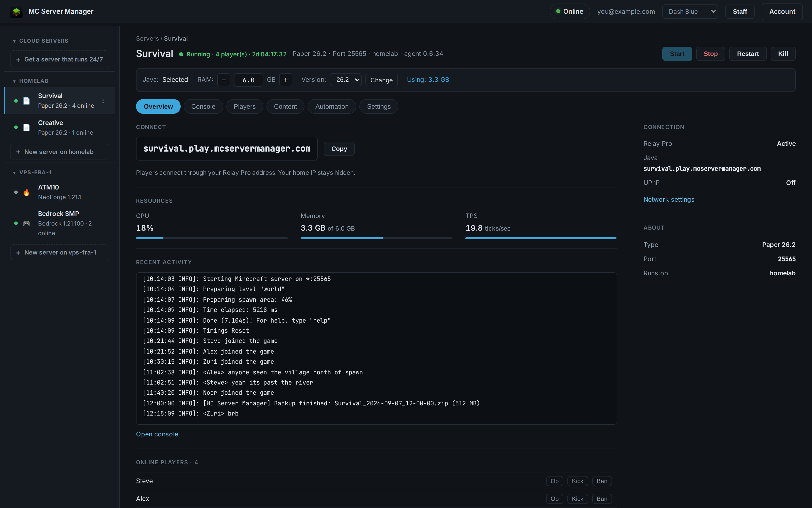Image resolution: width=812 pixels, height=508 pixels.
Task: Click the Backup finished log line
Action: click(311, 403)
